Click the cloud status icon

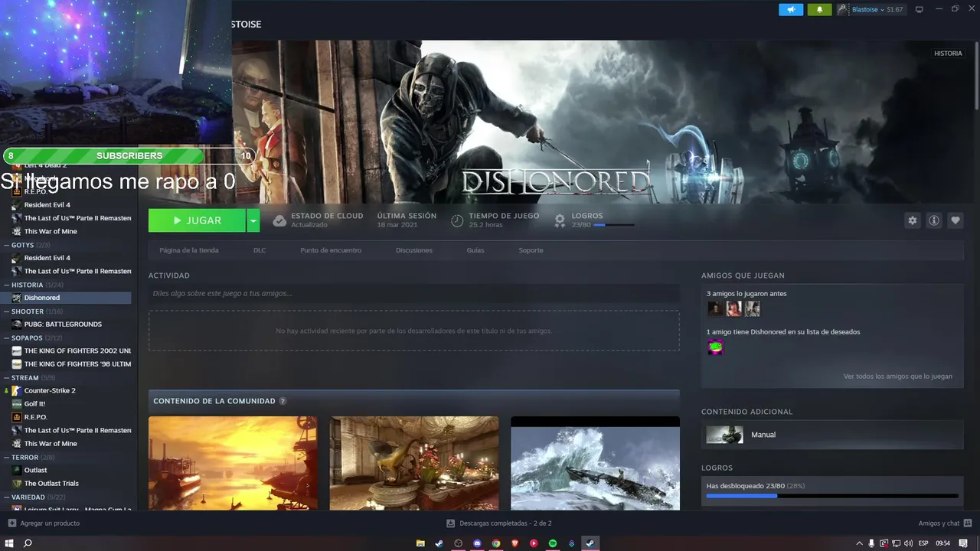pyautogui.click(x=279, y=220)
